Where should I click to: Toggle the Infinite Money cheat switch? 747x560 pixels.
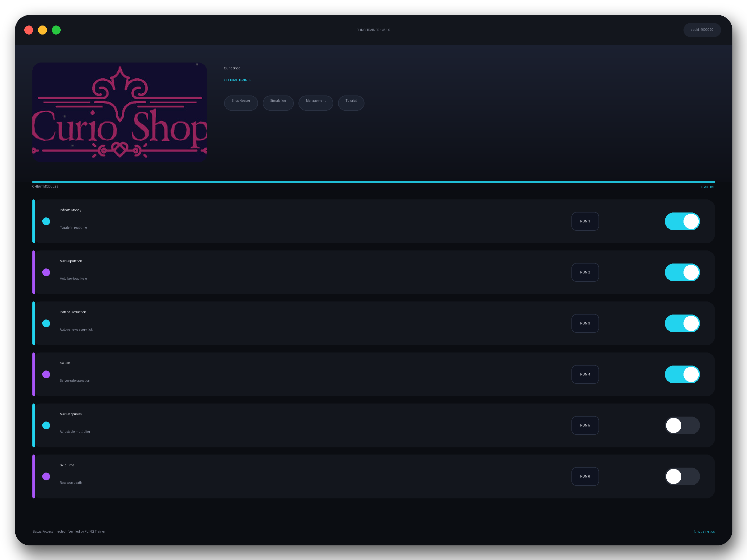(x=682, y=222)
